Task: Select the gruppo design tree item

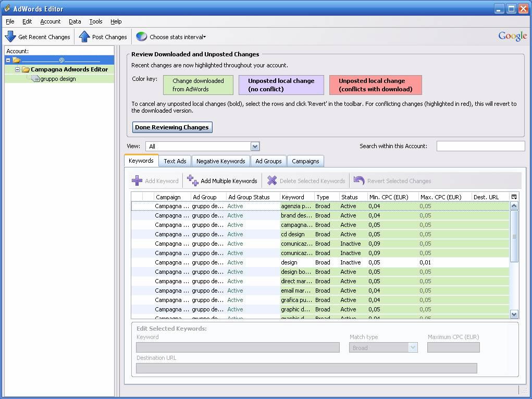Action: 58,79
